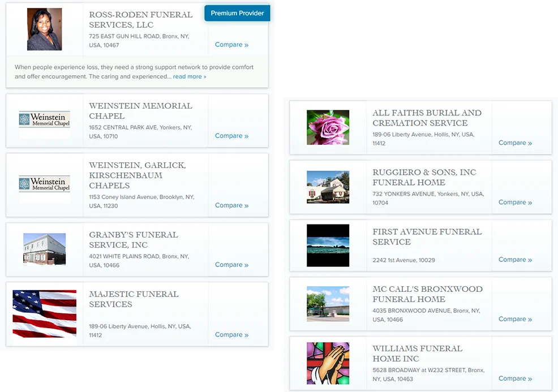The height and width of the screenshot is (392, 558).
Task: Select Majestic's 189-06 Liberty Avenue address
Action: point(140,330)
